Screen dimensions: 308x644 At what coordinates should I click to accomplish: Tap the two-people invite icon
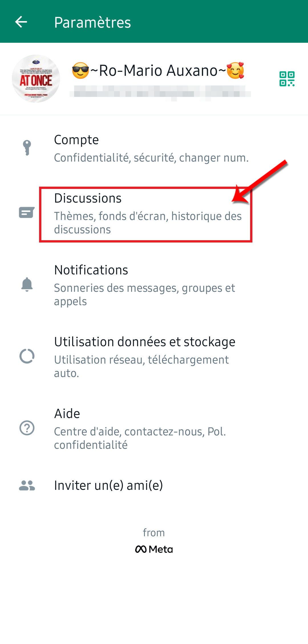click(27, 485)
